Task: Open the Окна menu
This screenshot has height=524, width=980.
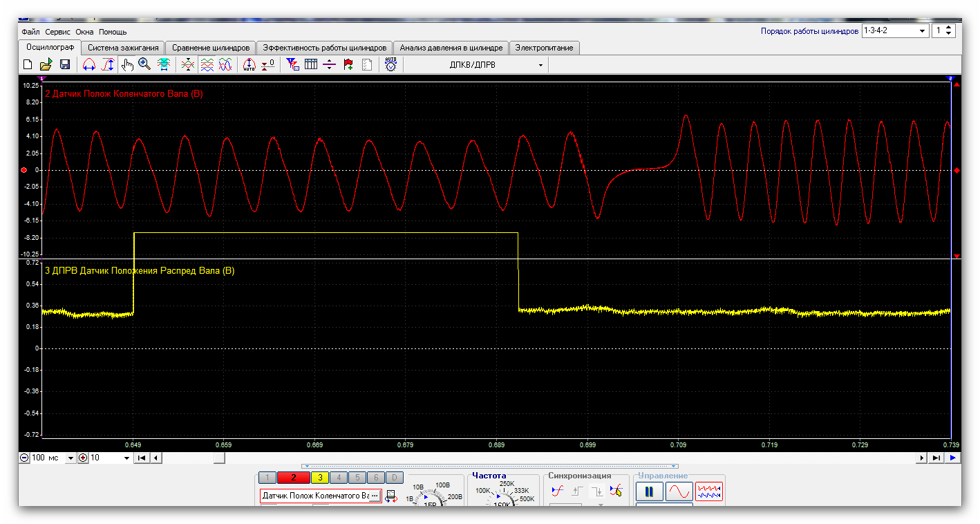Action: point(84,32)
